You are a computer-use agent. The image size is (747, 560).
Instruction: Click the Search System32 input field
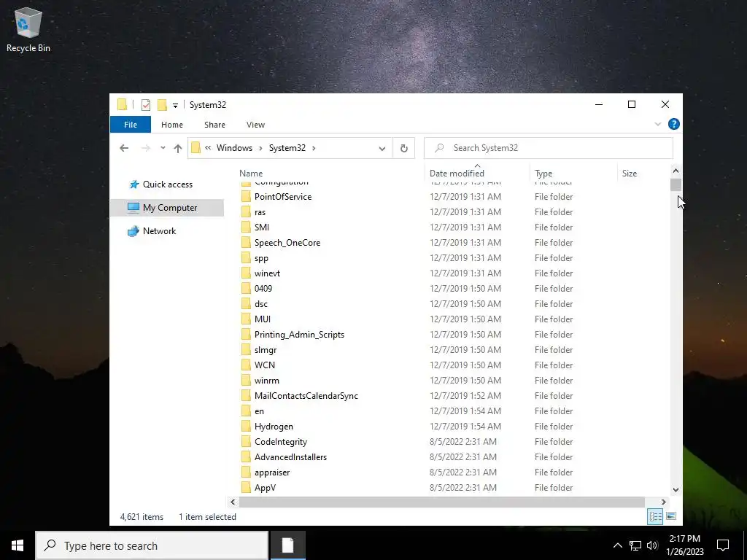(549, 148)
